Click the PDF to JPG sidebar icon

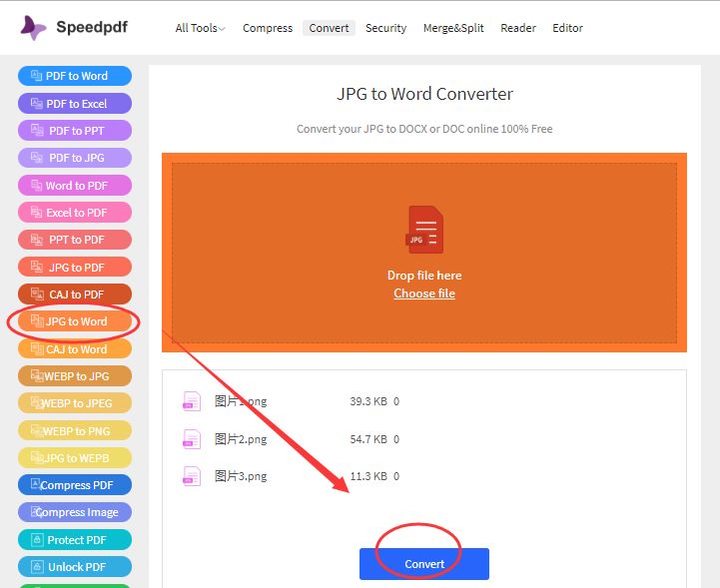(37, 157)
